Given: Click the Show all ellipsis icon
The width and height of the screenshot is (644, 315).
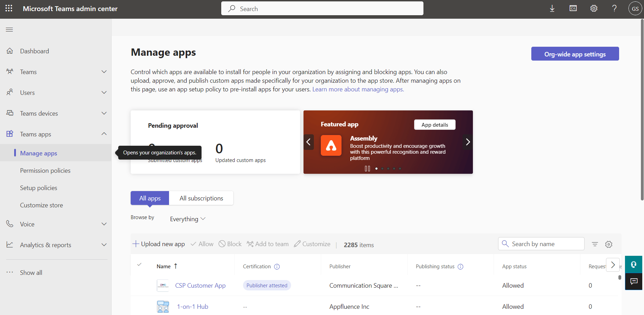Looking at the screenshot, I should tap(10, 272).
